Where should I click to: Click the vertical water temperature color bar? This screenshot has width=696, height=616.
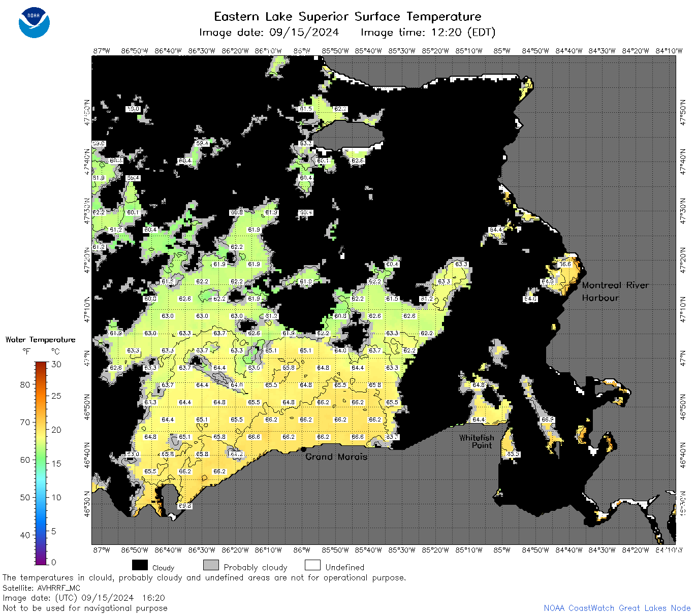point(41,463)
